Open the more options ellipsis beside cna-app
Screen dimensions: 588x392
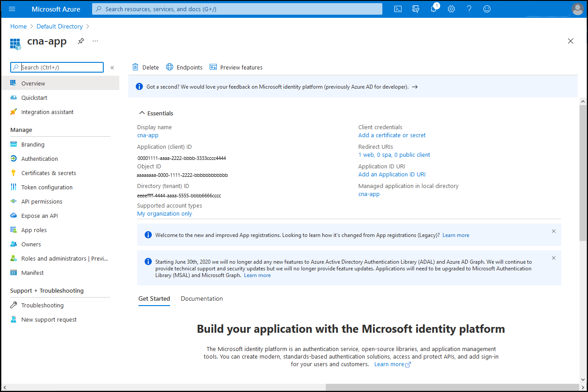[95, 41]
